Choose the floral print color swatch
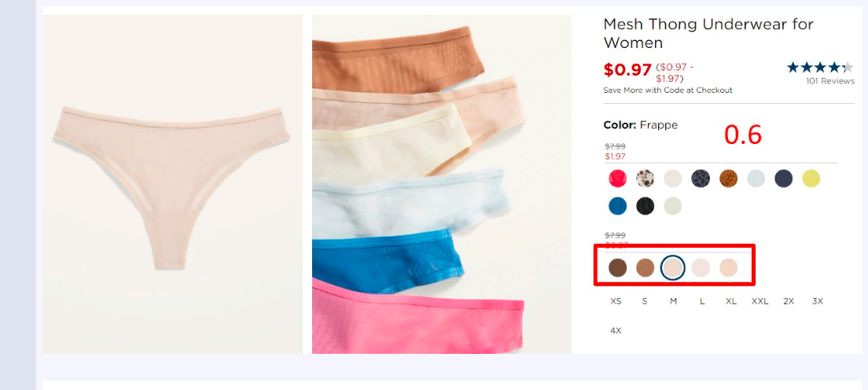The image size is (868, 390). tap(645, 178)
